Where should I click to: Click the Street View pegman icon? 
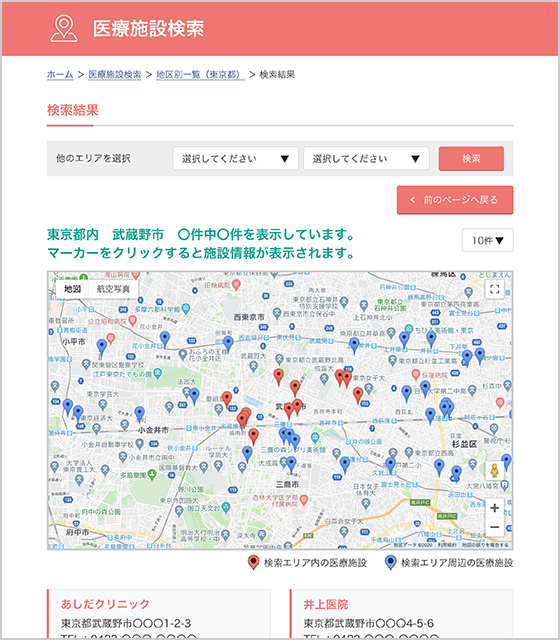[495, 471]
